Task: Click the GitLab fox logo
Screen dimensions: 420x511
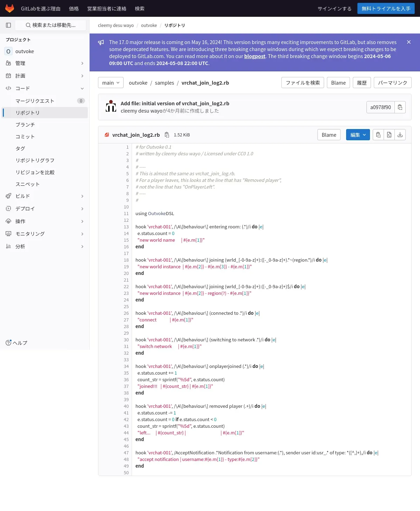Action: tap(9, 8)
